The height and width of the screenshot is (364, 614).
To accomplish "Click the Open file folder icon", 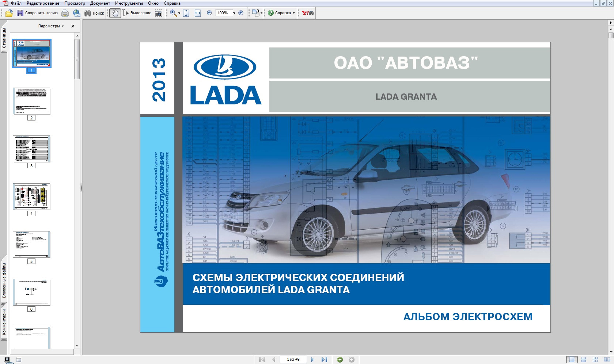I will coord(9,13).
